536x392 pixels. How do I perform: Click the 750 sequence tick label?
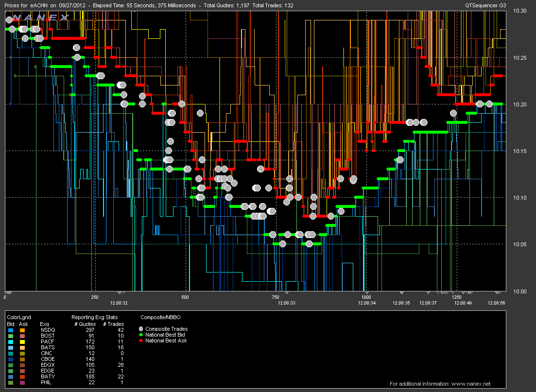pos(275,297)
